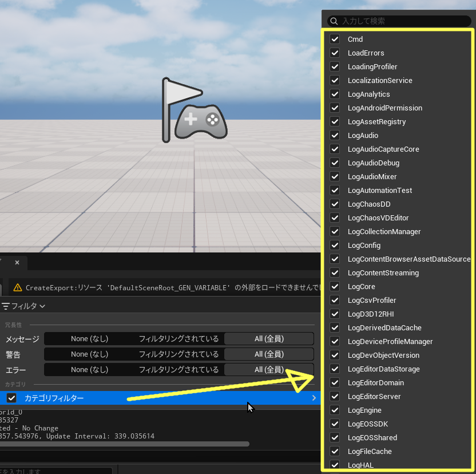The image size is (476, 474).
Task: Click the category search input field
Action: click(403, 21)
